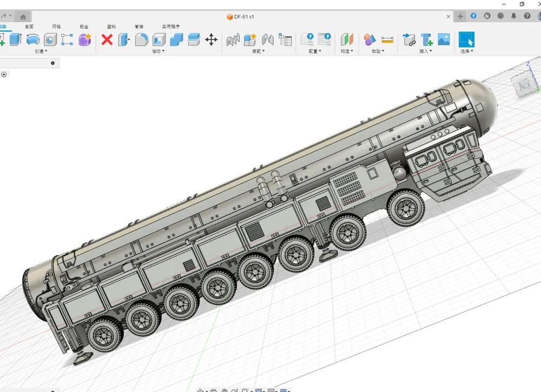541x392 pixels.
Task: Click the Home data panel icon
Action: point(23,17)
